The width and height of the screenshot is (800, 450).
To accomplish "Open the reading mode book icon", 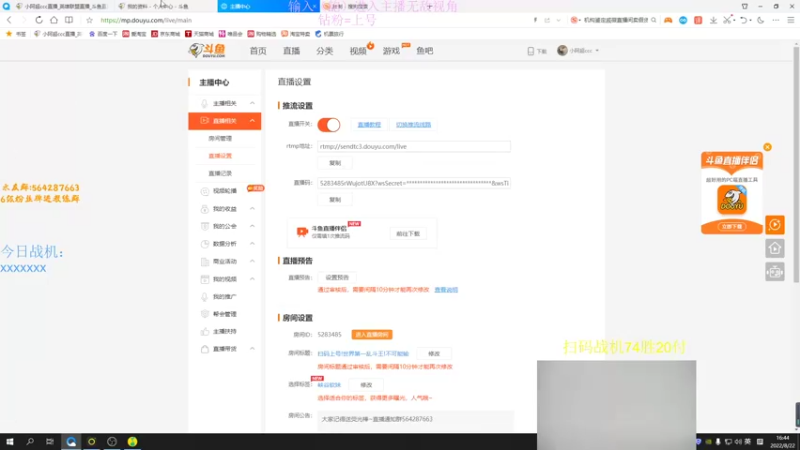I will pyautogui.click(x=69, y=20).
